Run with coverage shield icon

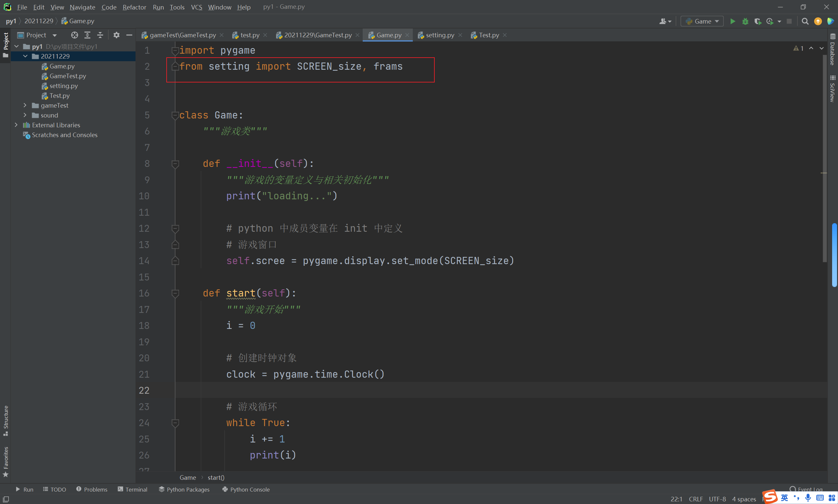(757, 21)
